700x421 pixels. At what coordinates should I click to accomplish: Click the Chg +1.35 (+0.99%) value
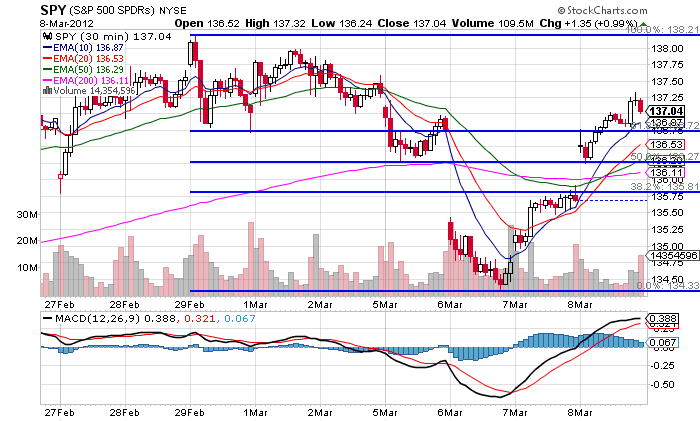click(588, 23)
